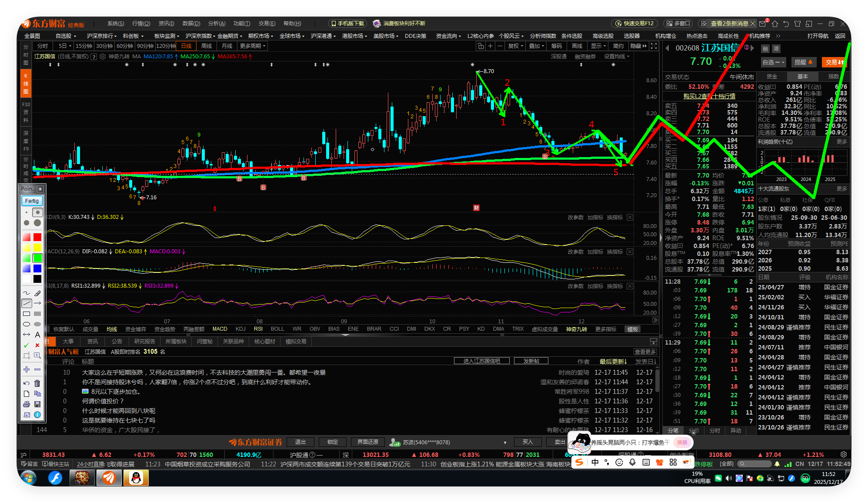Viewport: 868px width, 503px height.
Task: Select the smallest brush size dot
Action: [x=27, y=212]
